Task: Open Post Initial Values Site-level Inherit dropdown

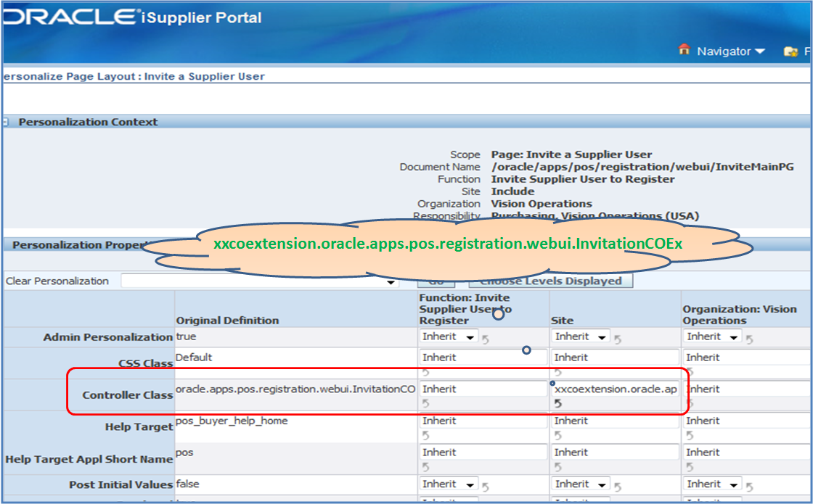Action: click(x=580, y=484)
